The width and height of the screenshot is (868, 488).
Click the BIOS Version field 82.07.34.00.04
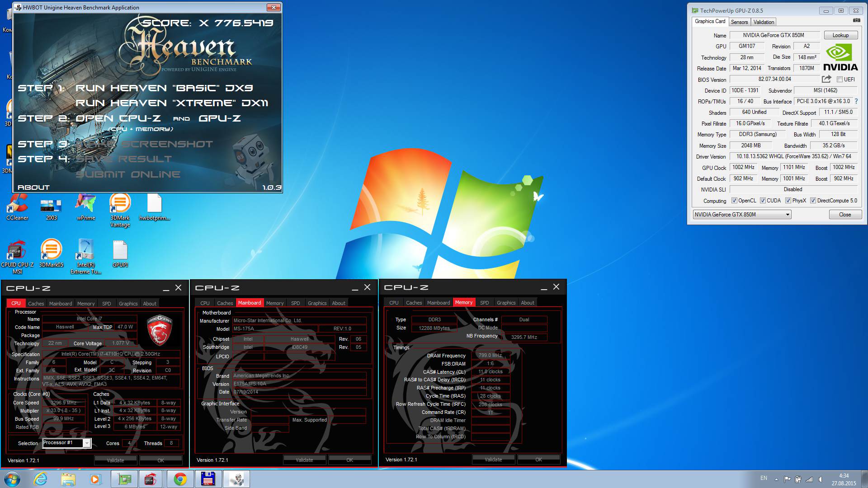coord(774,79)
